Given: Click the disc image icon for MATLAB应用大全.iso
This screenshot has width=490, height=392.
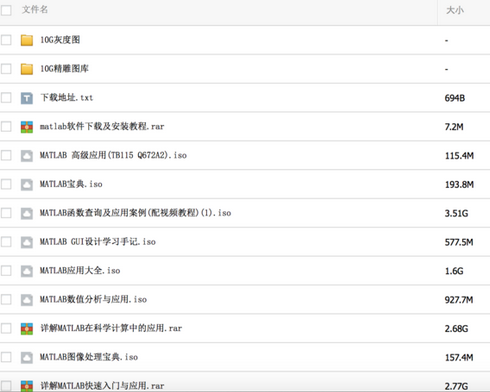Looking at the screenshot, I should (x=27, y=271).
